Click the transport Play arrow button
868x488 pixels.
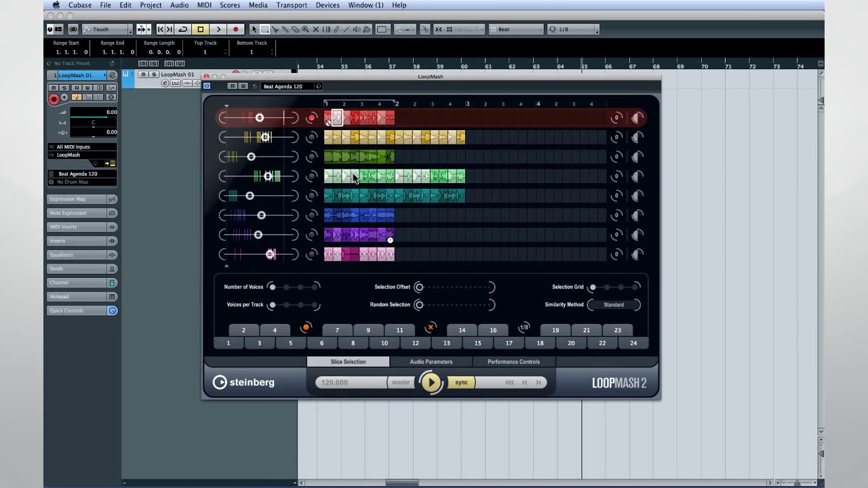218,29
